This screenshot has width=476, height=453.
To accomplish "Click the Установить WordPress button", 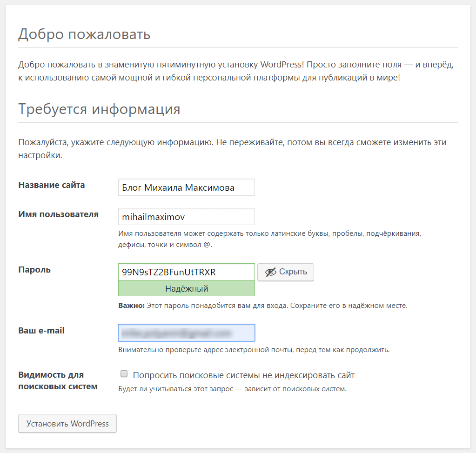I will [67, 424].
